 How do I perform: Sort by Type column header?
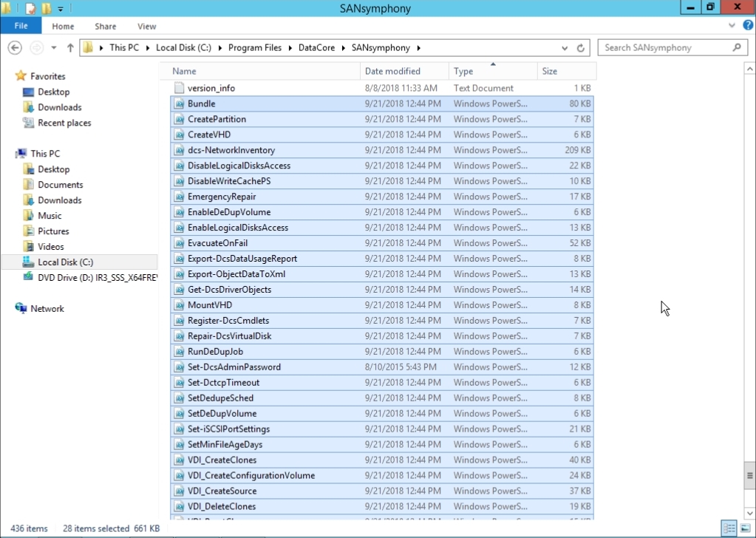(x=493, y=71)
